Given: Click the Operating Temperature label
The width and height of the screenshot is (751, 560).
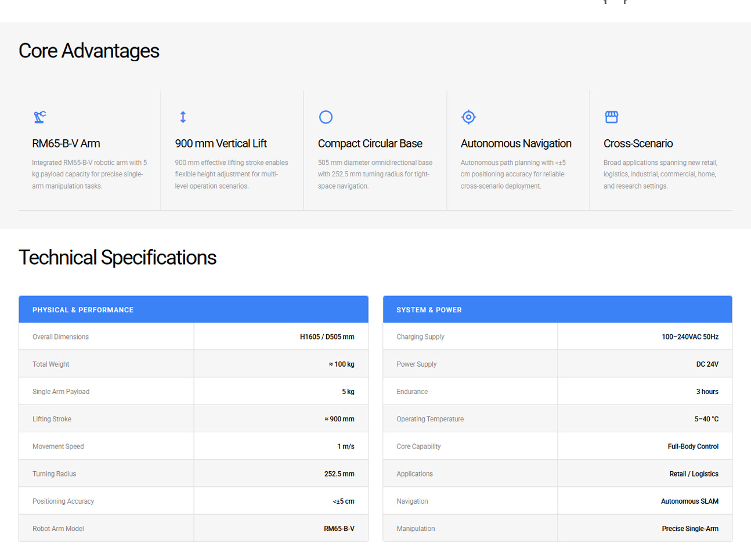Looking at the screenshot, I should tap(430, 419).
